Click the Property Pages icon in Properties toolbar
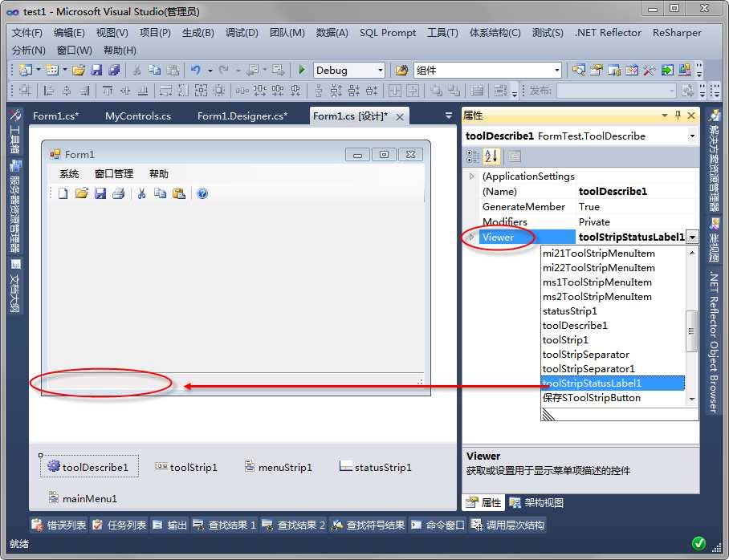The width and height of the screenshot is (729, 560). [514, 156]
